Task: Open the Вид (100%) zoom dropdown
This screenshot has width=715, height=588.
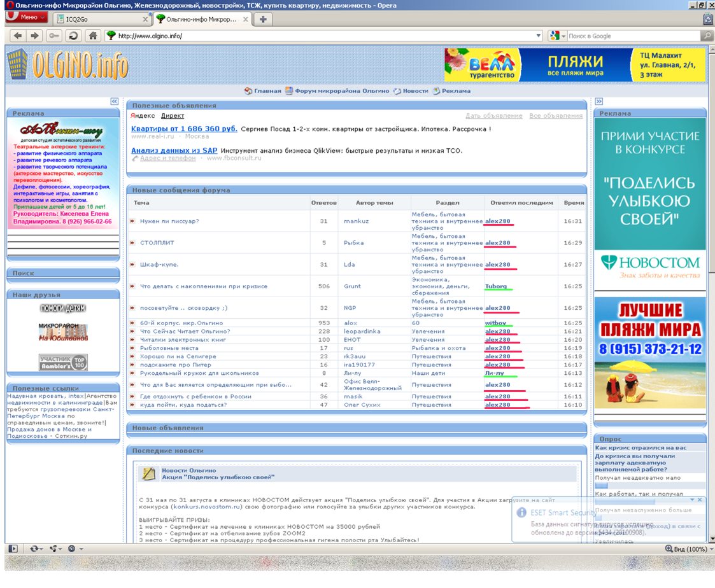Action: [x=689, y=549]
